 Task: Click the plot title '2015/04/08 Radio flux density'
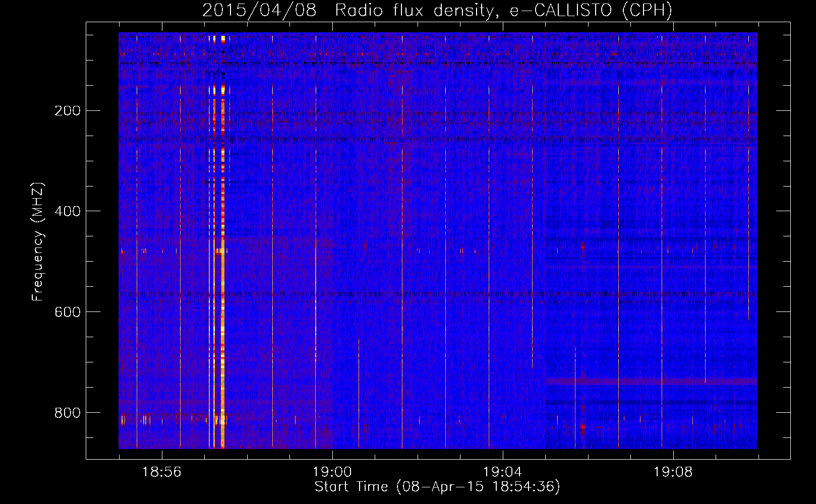437,10
